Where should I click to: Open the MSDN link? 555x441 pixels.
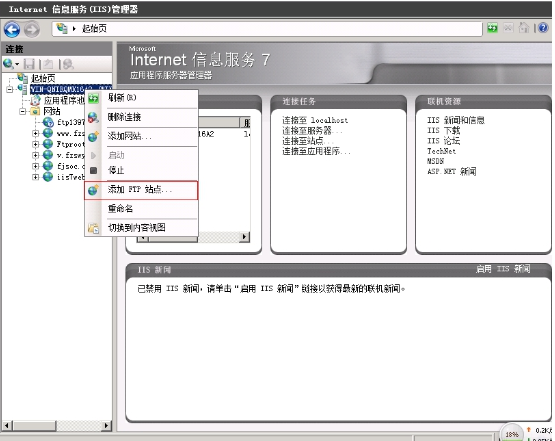tap(435, 161)
